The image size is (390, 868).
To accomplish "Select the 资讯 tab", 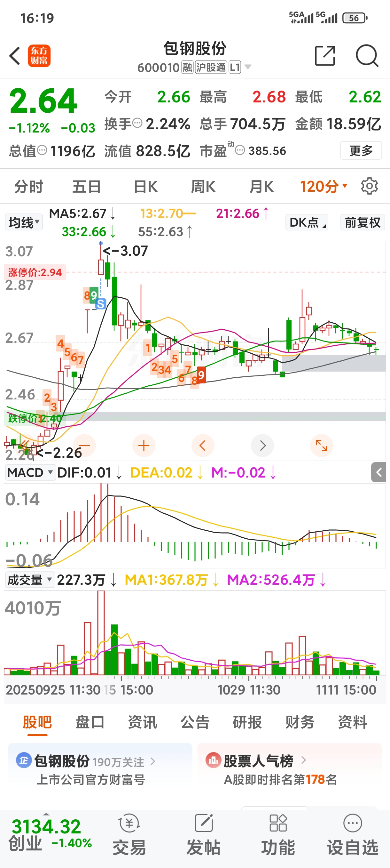I will [142, 722].
